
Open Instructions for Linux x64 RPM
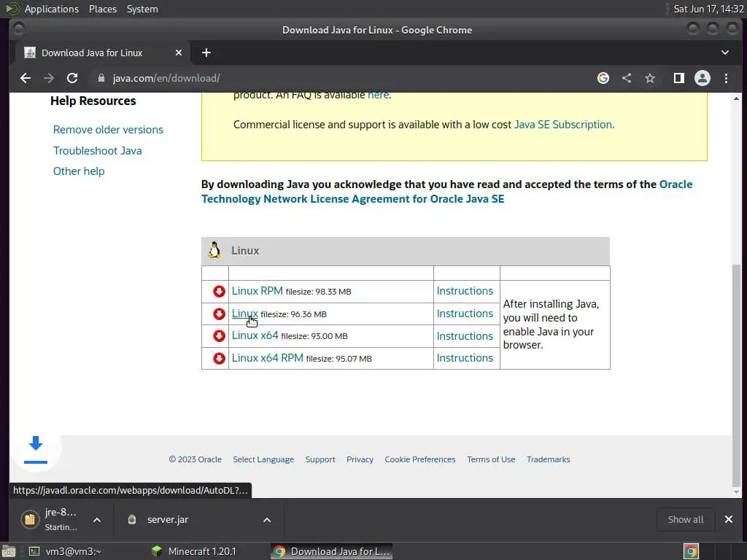(465, 357)
